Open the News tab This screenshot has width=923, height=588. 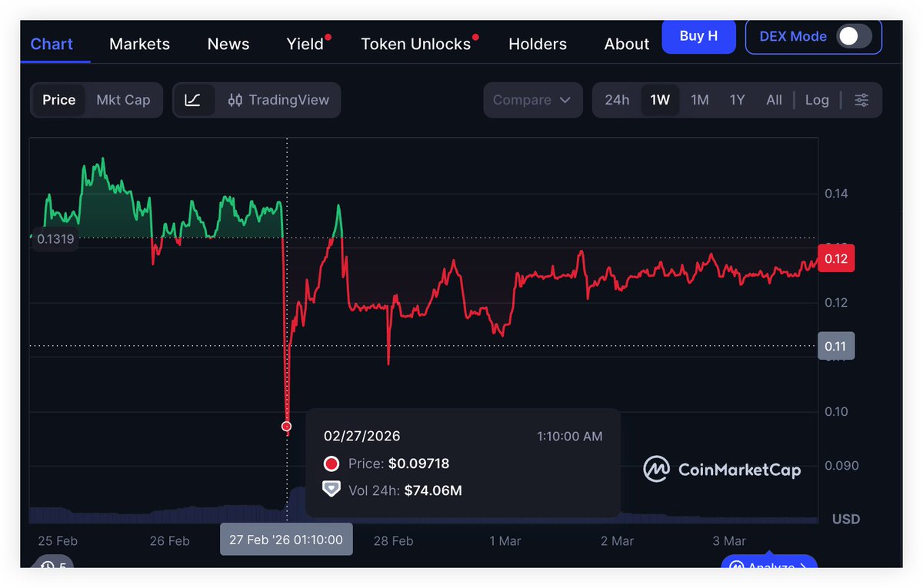click(x=228, y=44)
